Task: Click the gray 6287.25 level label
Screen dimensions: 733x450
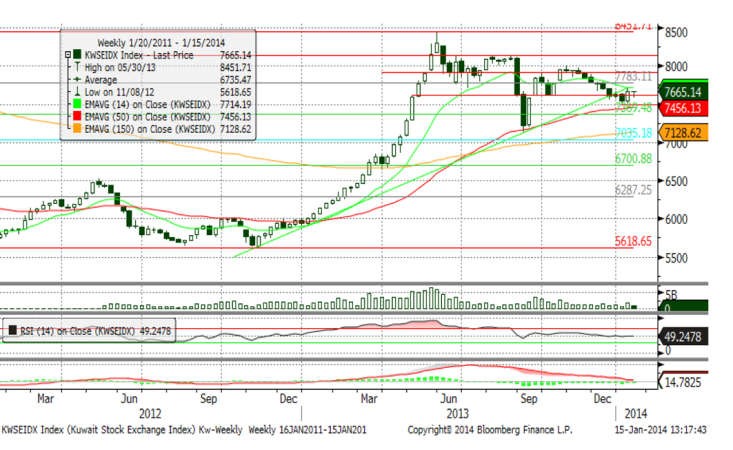Action: tap(633, 190)
